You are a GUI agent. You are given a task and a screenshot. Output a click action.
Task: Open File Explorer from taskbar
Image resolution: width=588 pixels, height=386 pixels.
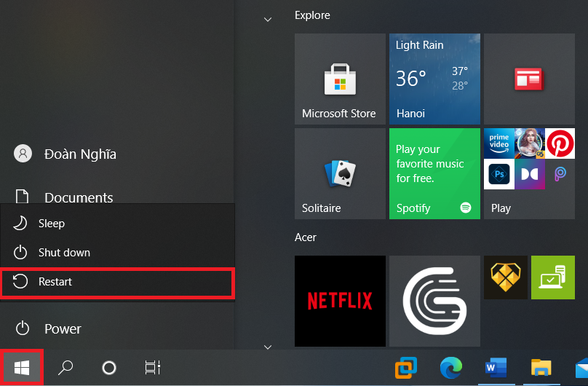[x=541, y=367]
